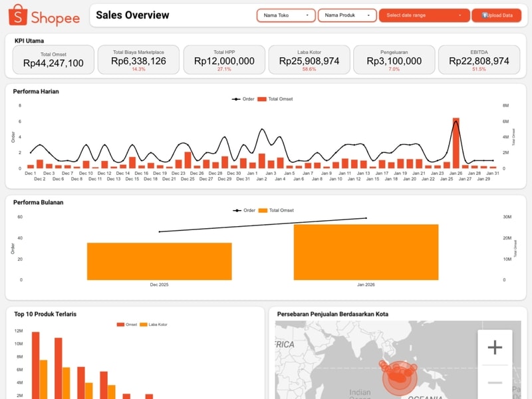Click the Dec 2025 monthly bar
The height and width of the screenshot is (399, 532).
159,261
